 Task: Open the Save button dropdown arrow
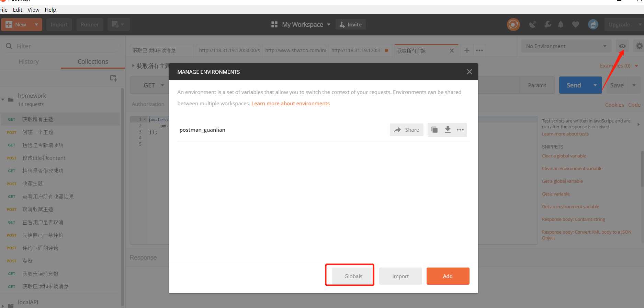[x=634, y=85]
